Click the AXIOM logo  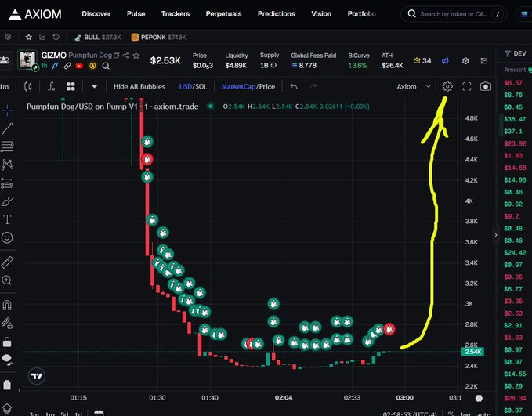point(35,14)
